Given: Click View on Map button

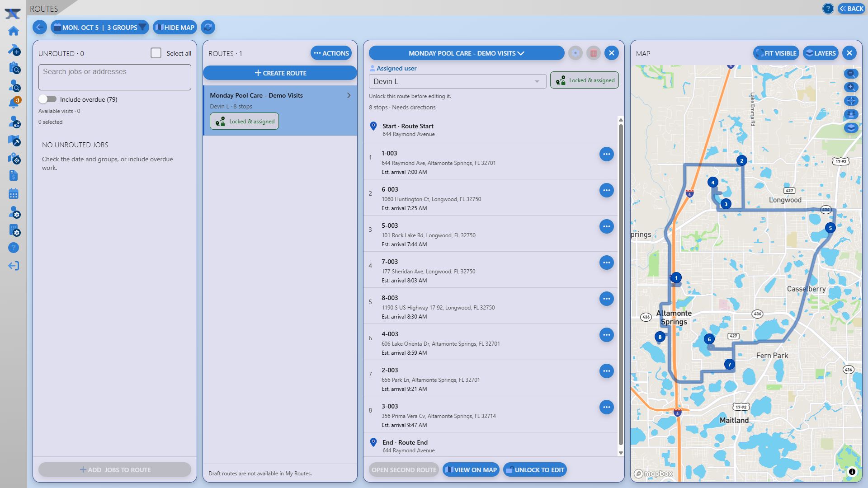Looking at the screenshot, I should (x=471, y=470).
